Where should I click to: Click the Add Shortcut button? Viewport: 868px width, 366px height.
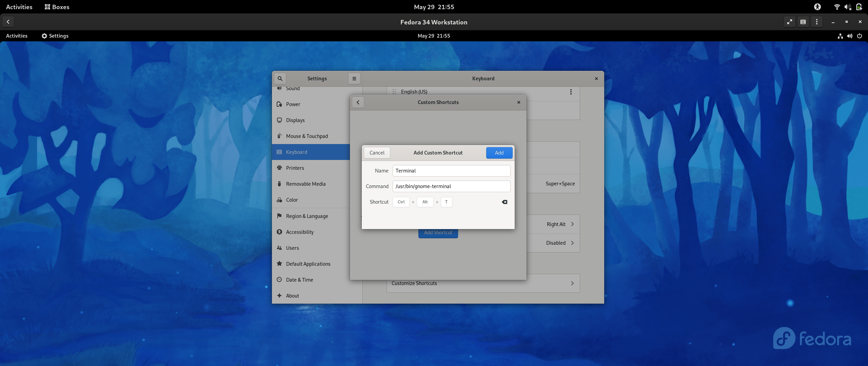(x=438, y=233)
